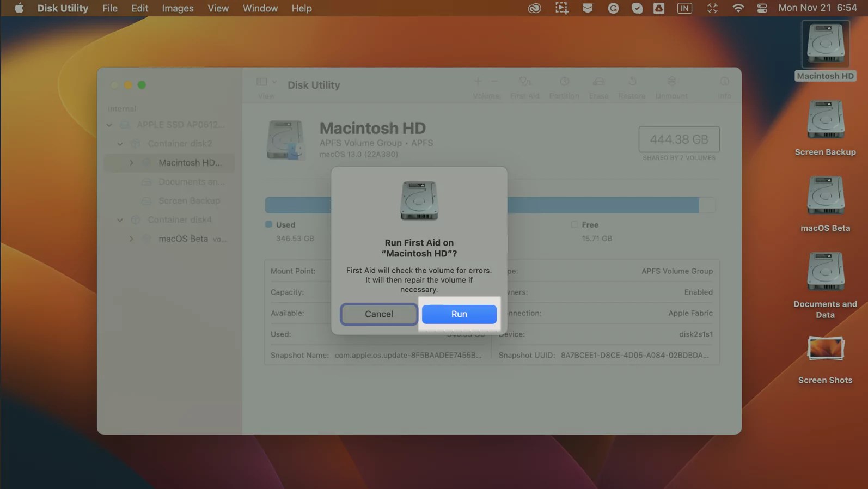Open the Edit menu
Viewport: 868px width, 489px height.
[x=139, y=8]
